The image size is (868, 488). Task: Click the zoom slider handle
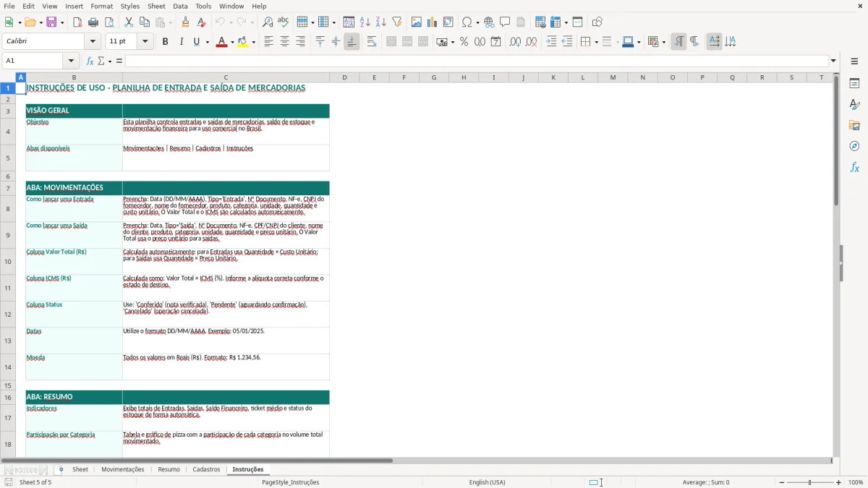point(809,482)
